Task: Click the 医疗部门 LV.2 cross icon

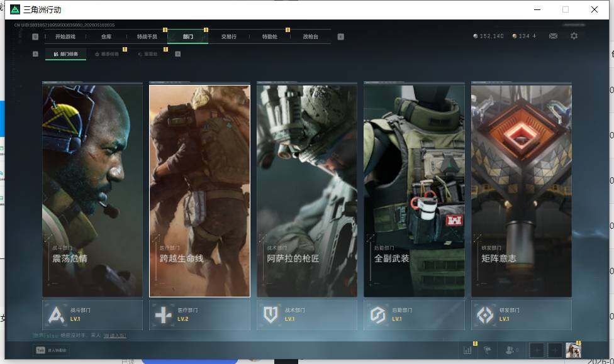Action: coord(164,315)
